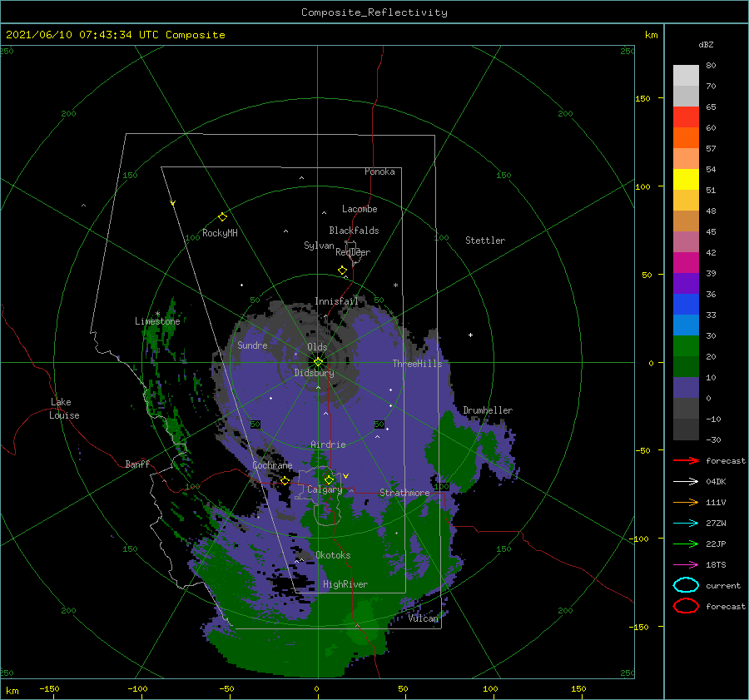Click the yellow diamond marker near Cochrane
This screenshot has height=700, width=749.
pyautogui.click(x=285, y=480)
